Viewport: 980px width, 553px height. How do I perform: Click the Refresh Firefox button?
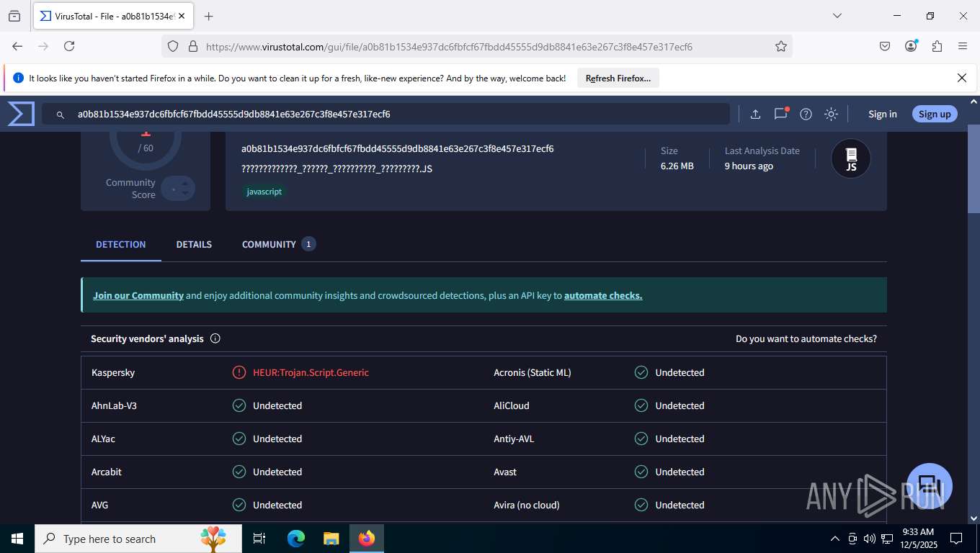(x=618, y=78)
